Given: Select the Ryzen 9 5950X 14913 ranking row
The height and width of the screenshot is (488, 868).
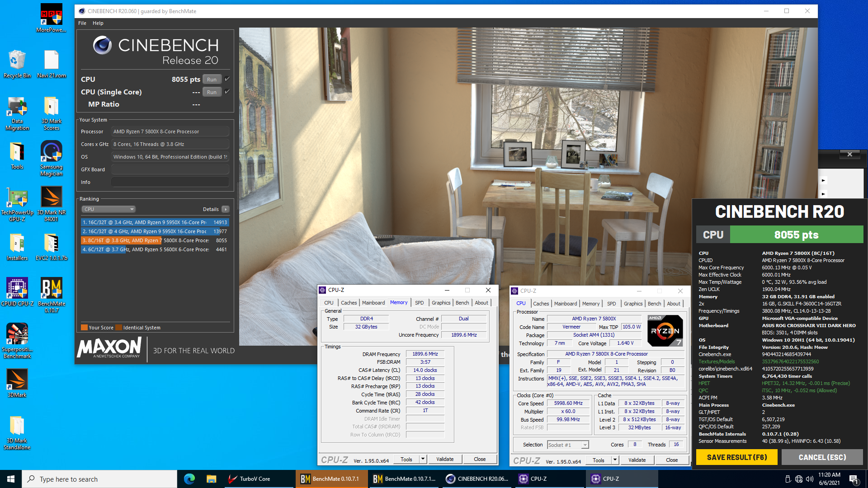Looking at the screenshot, I should pos(155,222).
